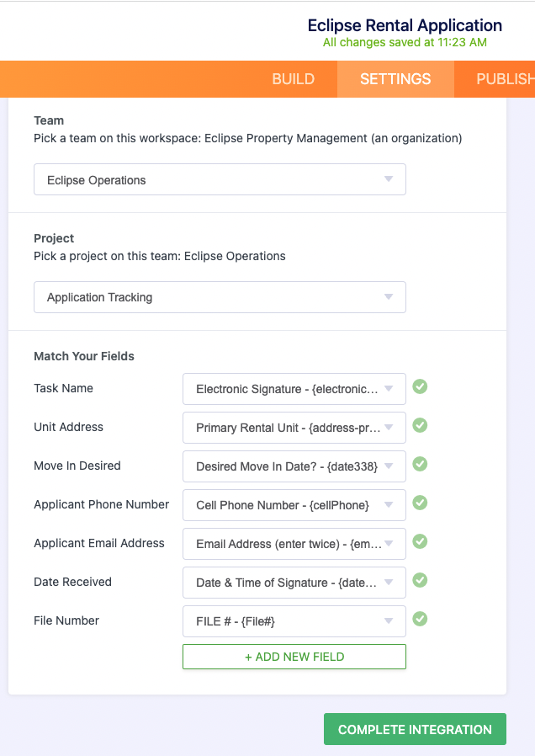The width and height of the screenshot is (535, 756).
Task: Open the Cell Phone Number mapping dropdown
Action: (x=294, y=505)
